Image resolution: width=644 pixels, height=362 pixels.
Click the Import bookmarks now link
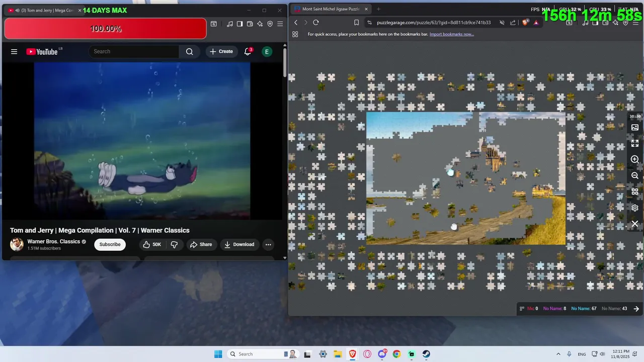pos(452,34)
